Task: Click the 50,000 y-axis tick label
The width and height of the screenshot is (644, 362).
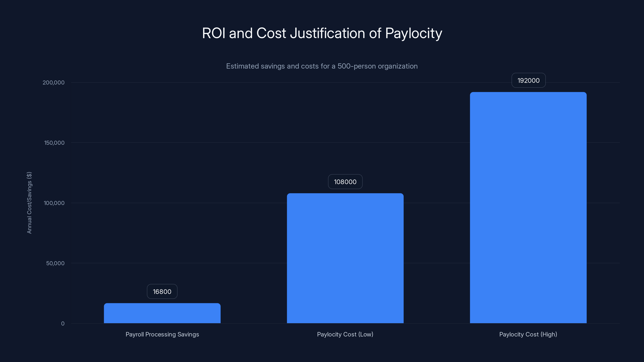Action: click(55, 263)
